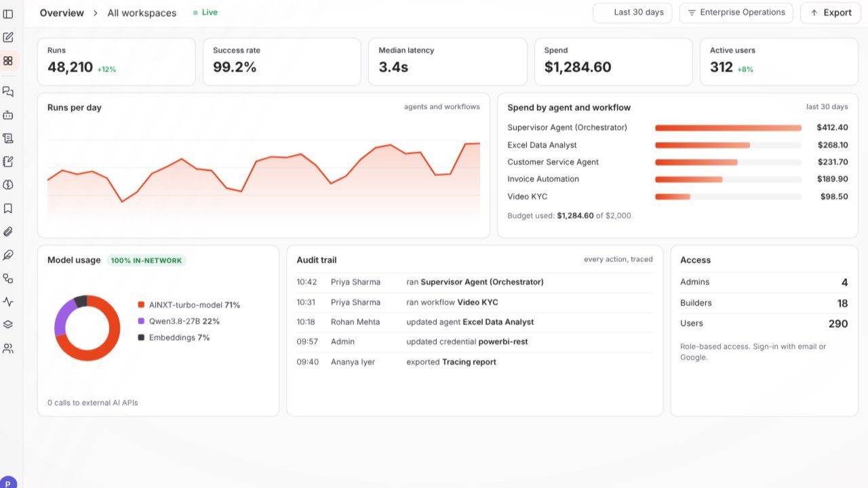Screen dimensions: 868x488
Task: Open the chat conversations sidebar icon
Action: (x=8, y=91)
